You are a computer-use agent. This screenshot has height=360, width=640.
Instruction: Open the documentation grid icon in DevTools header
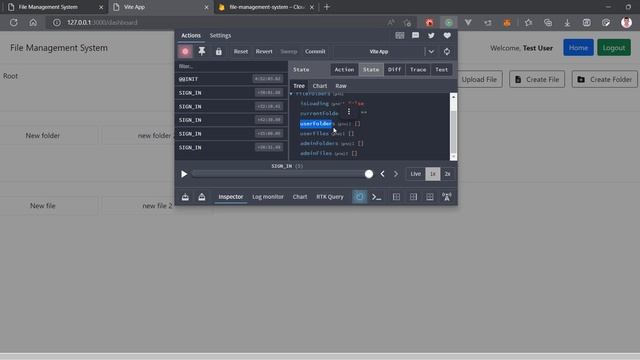click(400, 36)
